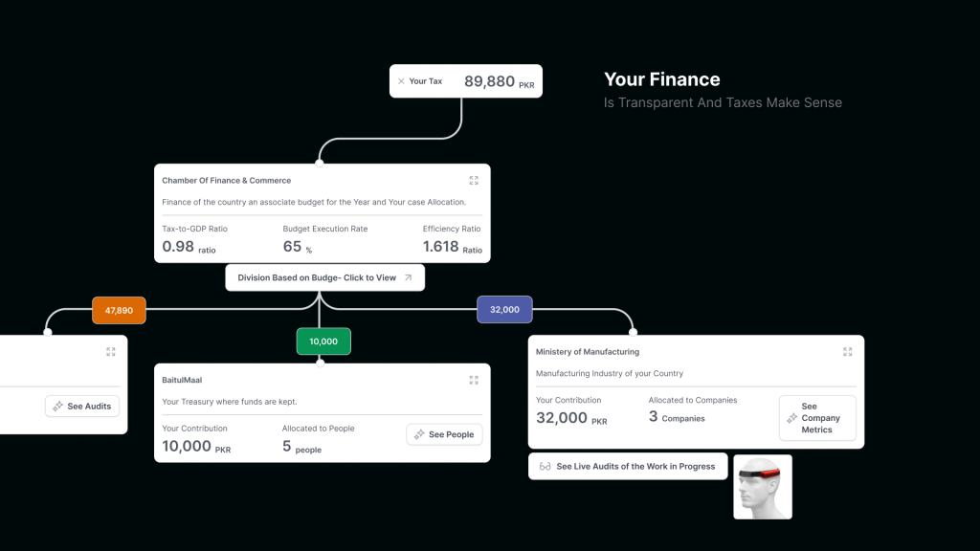Select the orange 47,890 allocation badge
The image size is (980, 551).
119,310
